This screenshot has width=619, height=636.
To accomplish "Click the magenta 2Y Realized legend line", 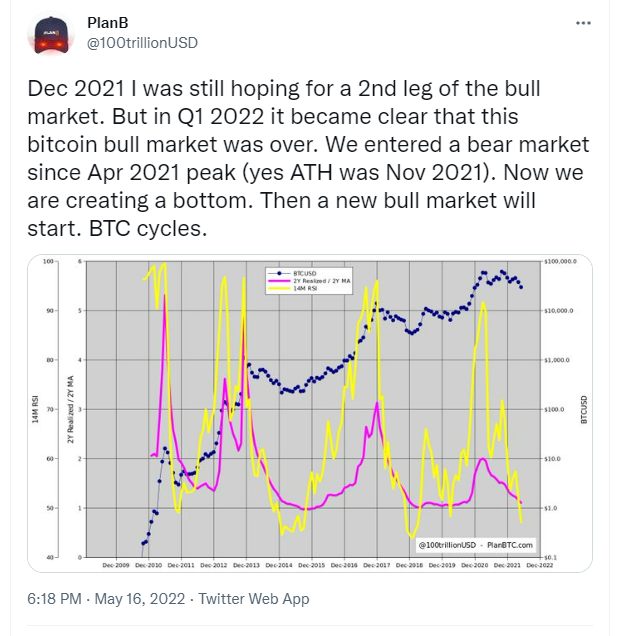I will (x=279, y=281).
